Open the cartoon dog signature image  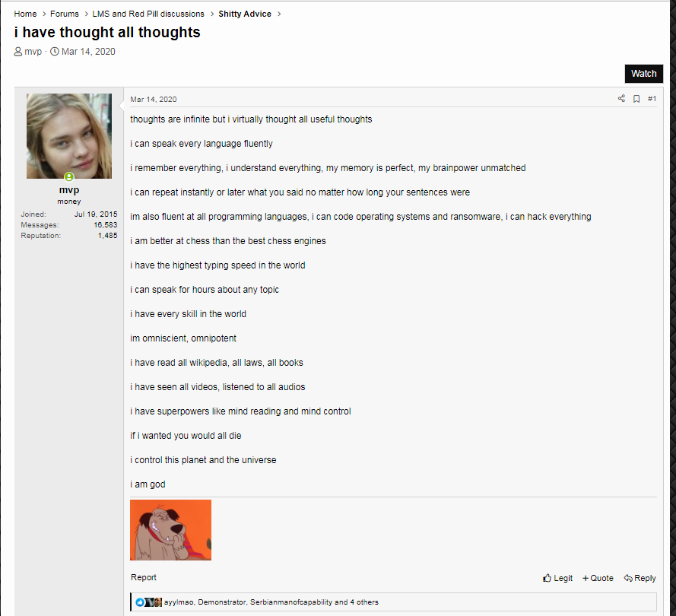tap(171, 530)
